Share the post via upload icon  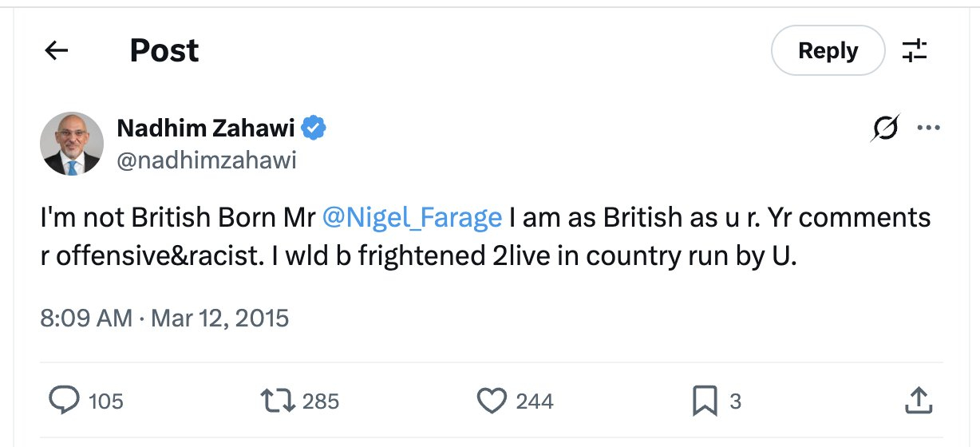click(x=919, y=400)
